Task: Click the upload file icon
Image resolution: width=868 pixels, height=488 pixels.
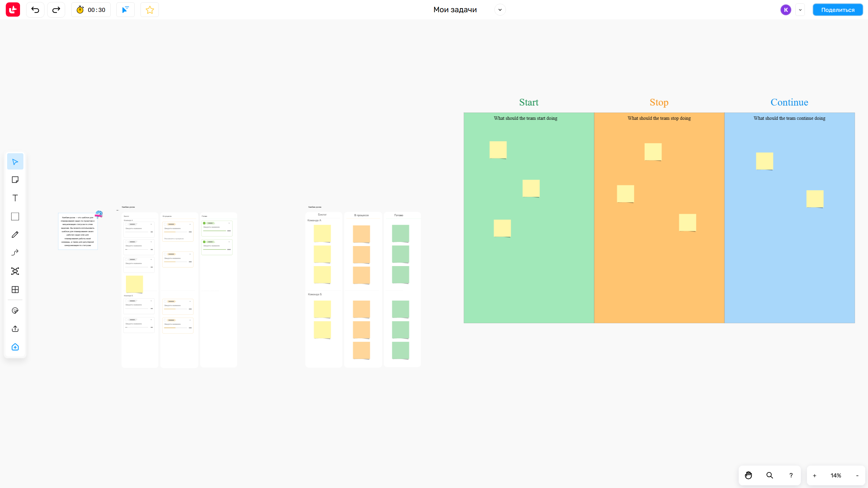Action: click(x=15, y=329)
